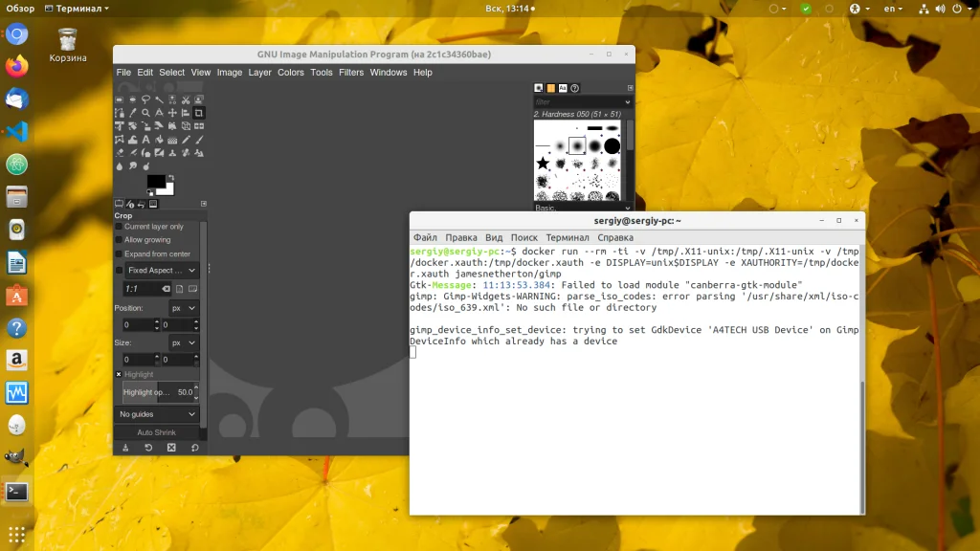
Task: Open the Basic brush tag dropdown
Action: click(583, 208)
